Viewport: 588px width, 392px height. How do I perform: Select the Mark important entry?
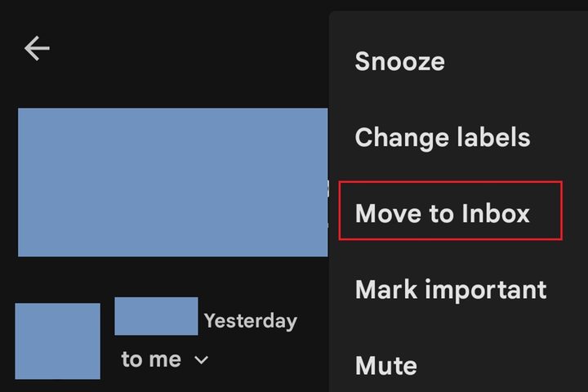pyautogui.click(x=450, y=289)
